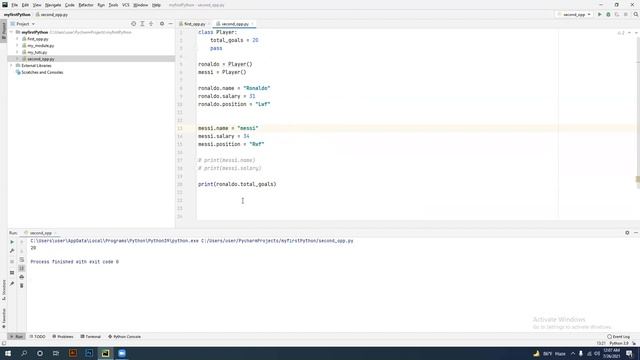This screenshot has width=640, height=360.
Task: Click Expand All icon in Project panel header
Action: pos(142,24)
